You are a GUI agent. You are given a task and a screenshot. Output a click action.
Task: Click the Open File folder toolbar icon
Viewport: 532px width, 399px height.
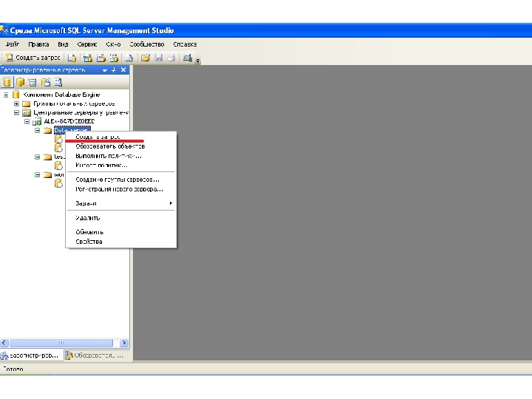point(146,58)
